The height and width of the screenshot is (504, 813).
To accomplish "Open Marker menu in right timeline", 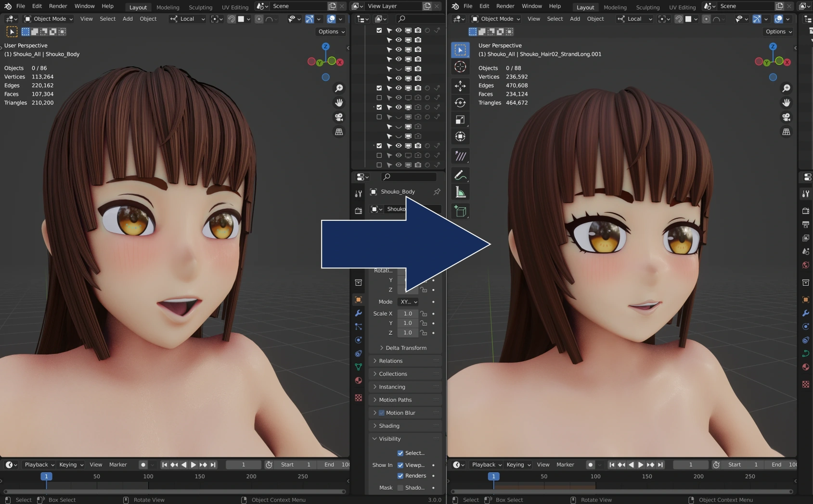I will pyautogui.click(x=565, y=465).
